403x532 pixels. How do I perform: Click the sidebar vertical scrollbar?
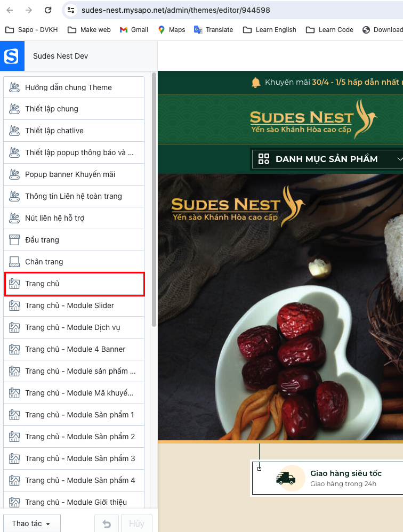pyautogui.click(x=154, y=199)
